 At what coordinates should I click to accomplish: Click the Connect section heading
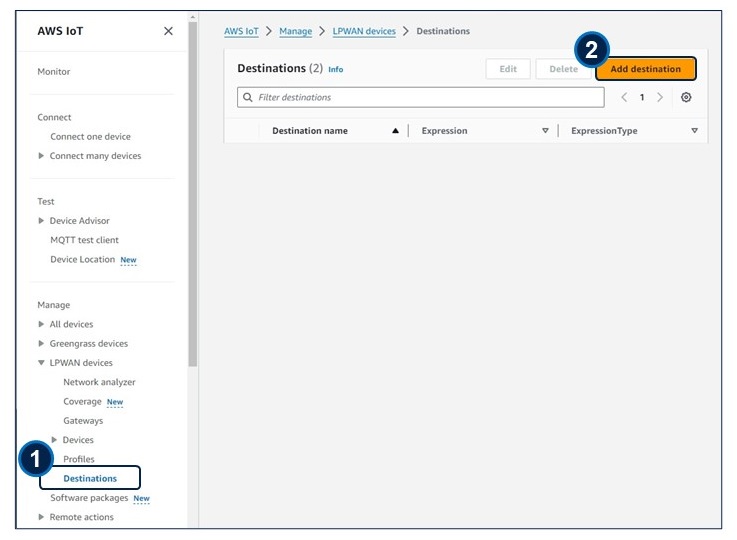pyautogui.click(x=54, y=117)
